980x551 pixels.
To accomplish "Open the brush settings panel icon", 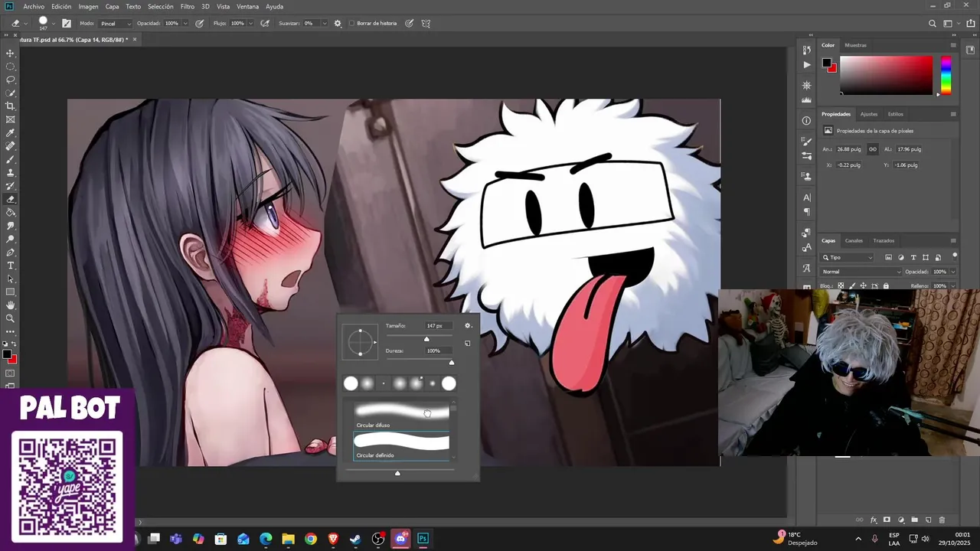I will 67,23.
